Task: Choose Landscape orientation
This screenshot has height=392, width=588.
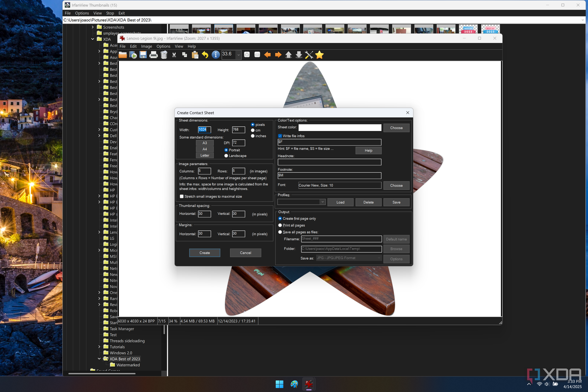Action: pyautogui.click(x=226, y=156)
